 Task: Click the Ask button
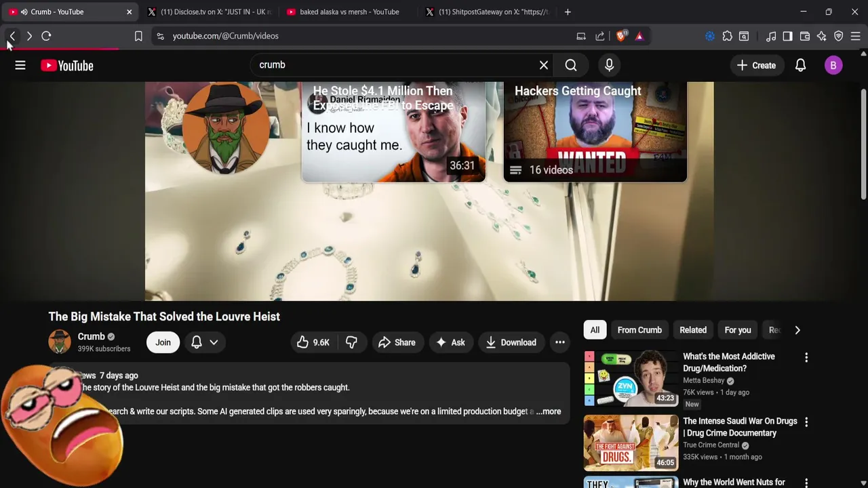[450, 342]
